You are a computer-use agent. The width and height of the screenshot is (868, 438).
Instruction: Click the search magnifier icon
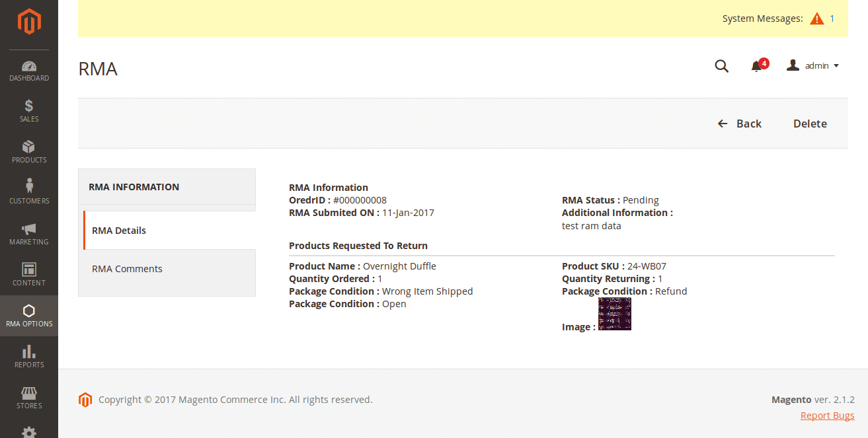click(722, 66)
